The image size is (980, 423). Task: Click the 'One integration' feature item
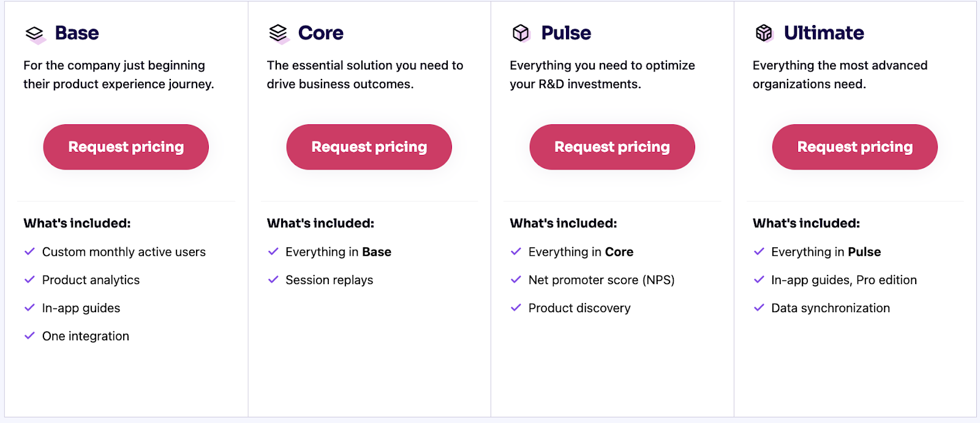(86, 336)
